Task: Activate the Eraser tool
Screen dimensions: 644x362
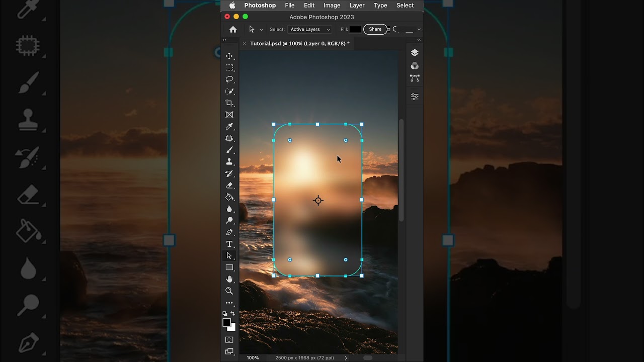Action: [229, 186]
